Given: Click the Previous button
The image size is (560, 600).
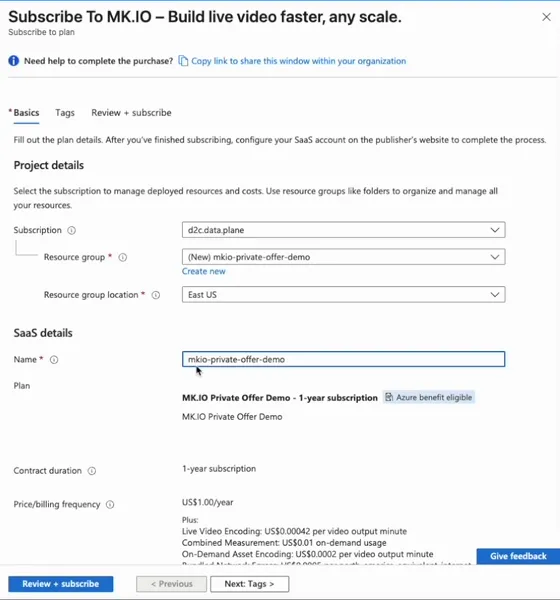Looking at the screenshot, I should click(x=171, y=584).
